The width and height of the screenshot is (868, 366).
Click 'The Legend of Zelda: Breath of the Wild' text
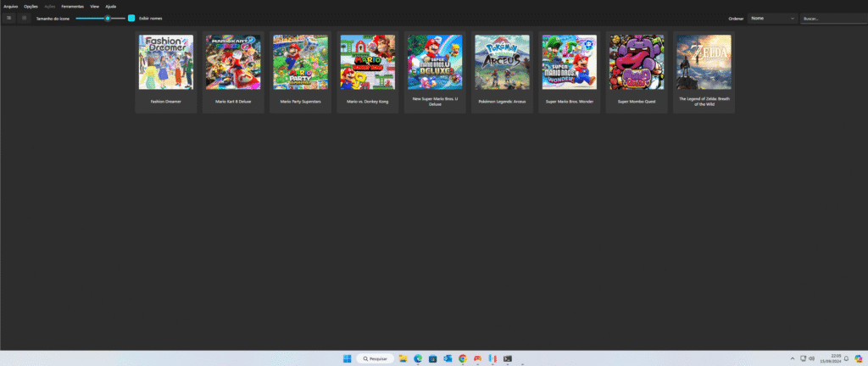pyautogui.click(x=704, y=101)
